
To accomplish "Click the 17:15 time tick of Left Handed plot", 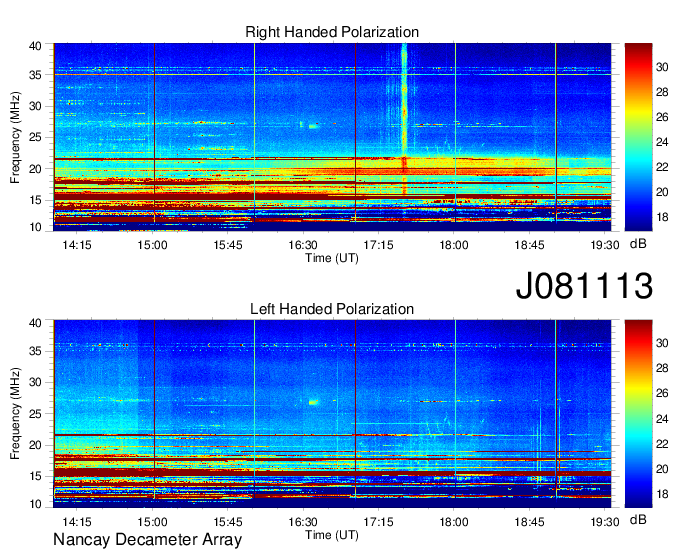I will point(379,522).
